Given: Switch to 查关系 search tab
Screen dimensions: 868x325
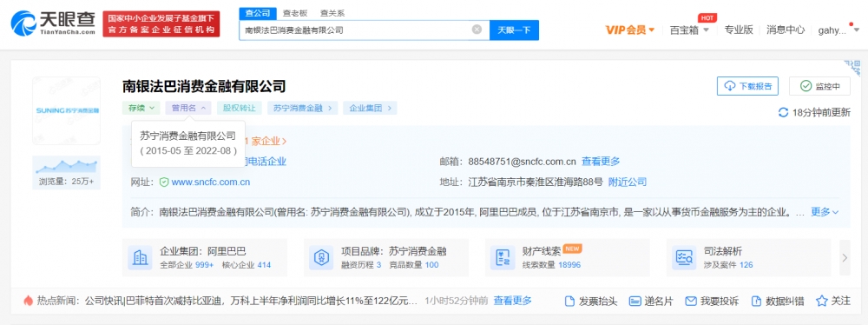Looking at the screenshot, I should [x=332, y=13].
